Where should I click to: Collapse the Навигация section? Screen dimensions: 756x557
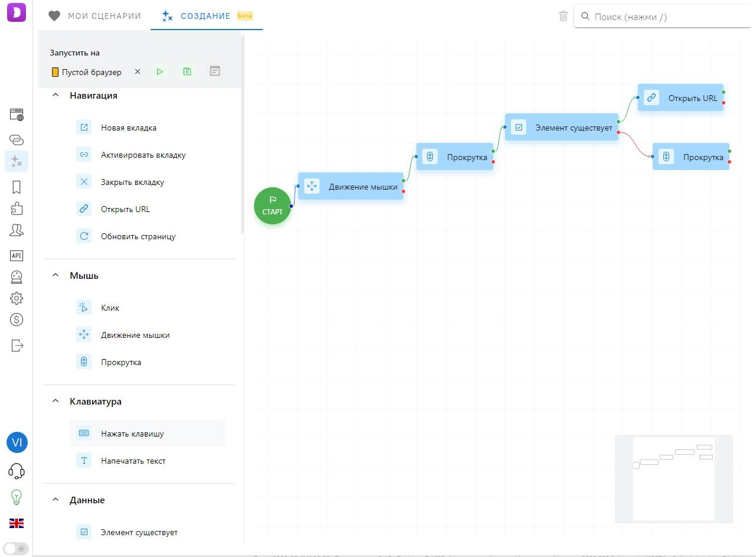point(56,96)
